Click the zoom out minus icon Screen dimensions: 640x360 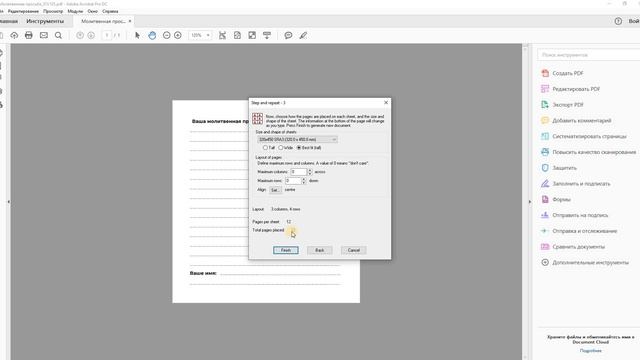point(167,36)
